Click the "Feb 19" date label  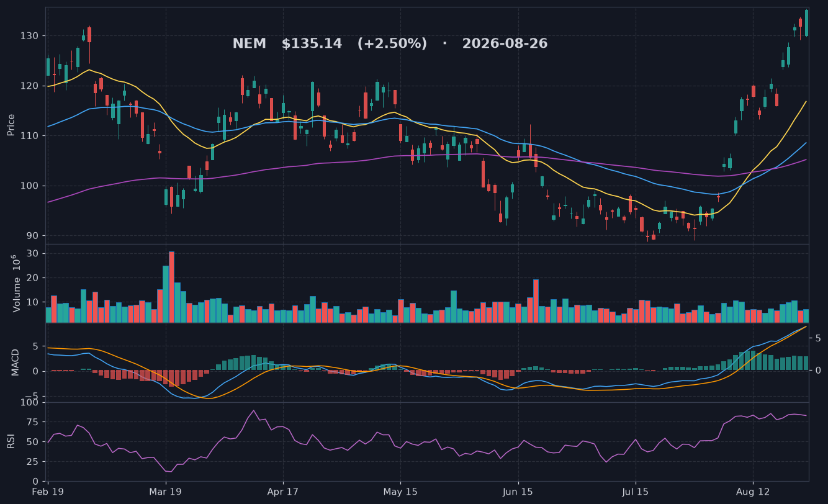pyautogui.click(x=48, y=492)
